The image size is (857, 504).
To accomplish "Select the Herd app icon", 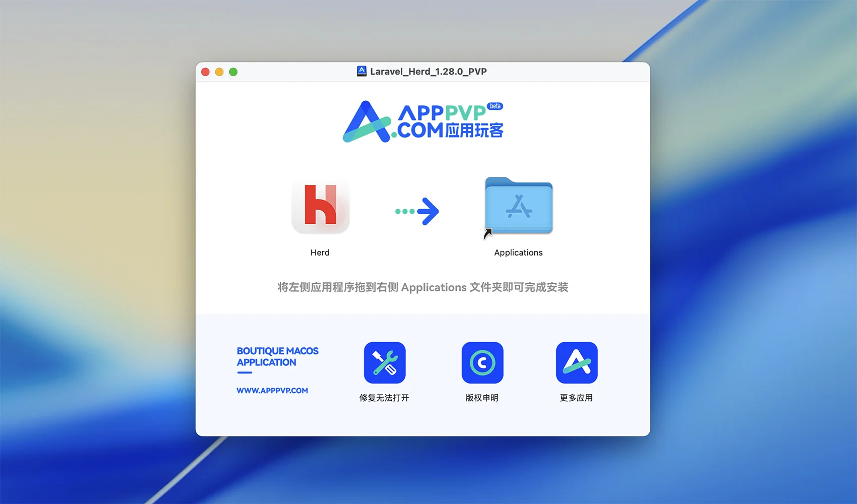I will [321, 207].
